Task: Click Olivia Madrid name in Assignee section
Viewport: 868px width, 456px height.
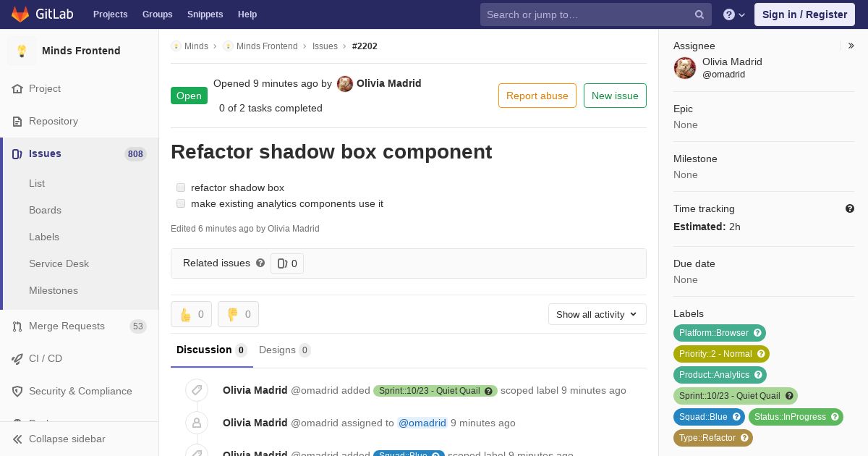Action: pos(732,62)
